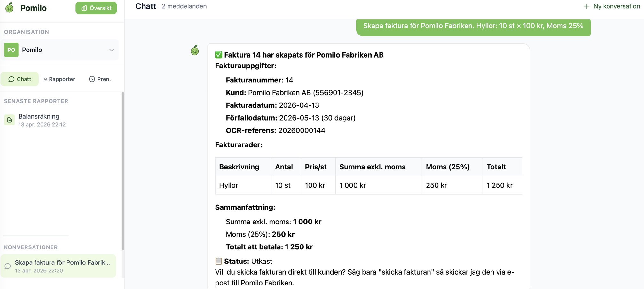644x289 pixels.
Task: Click the Kund Pomilo Fabriken AB line
Action: (x=295, y=93)
